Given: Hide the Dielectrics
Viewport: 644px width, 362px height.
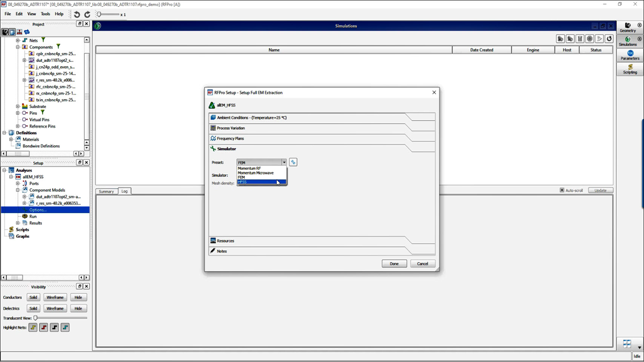Looking at the screenshot, I should [x=78, y=309].
